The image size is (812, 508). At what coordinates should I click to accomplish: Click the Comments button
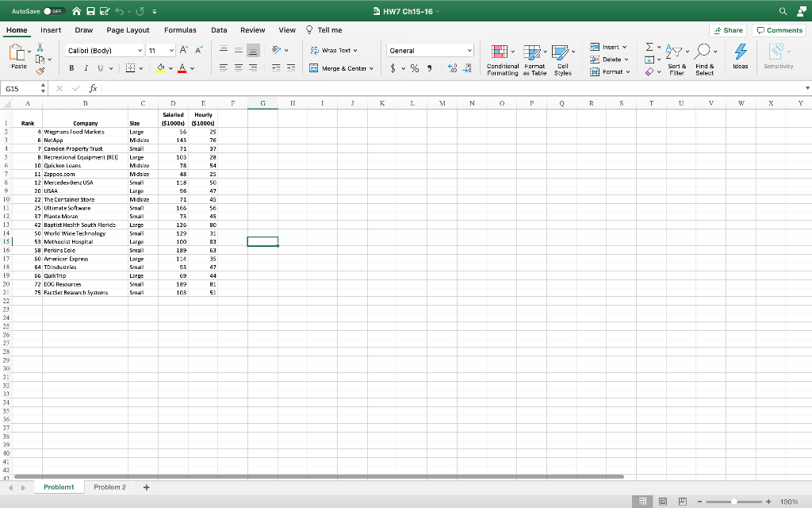coord(779,30)
